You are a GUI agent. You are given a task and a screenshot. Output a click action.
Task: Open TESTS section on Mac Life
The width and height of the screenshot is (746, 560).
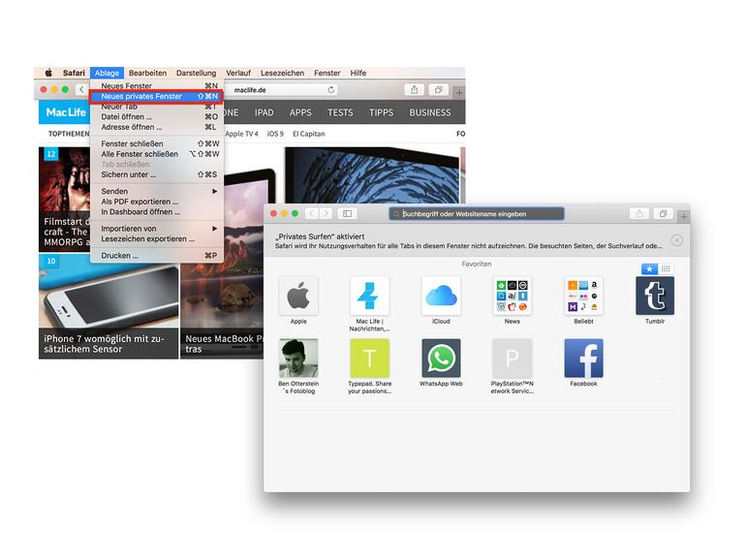(340, 112)
